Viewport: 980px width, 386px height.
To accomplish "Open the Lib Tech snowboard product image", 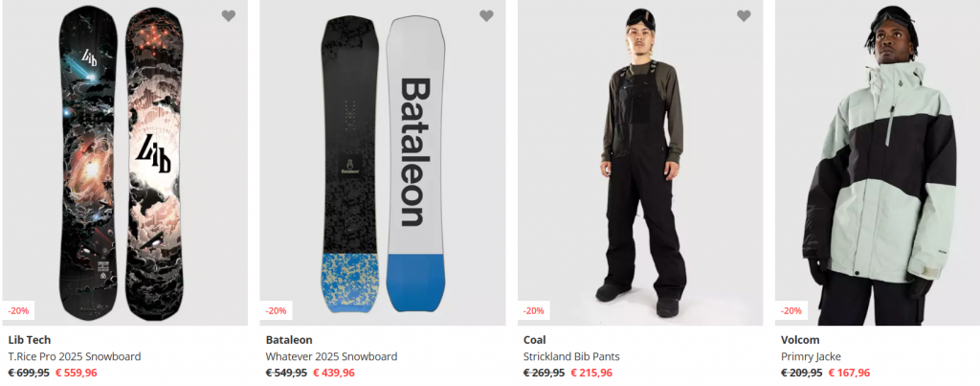I will [x=124, y=163].
